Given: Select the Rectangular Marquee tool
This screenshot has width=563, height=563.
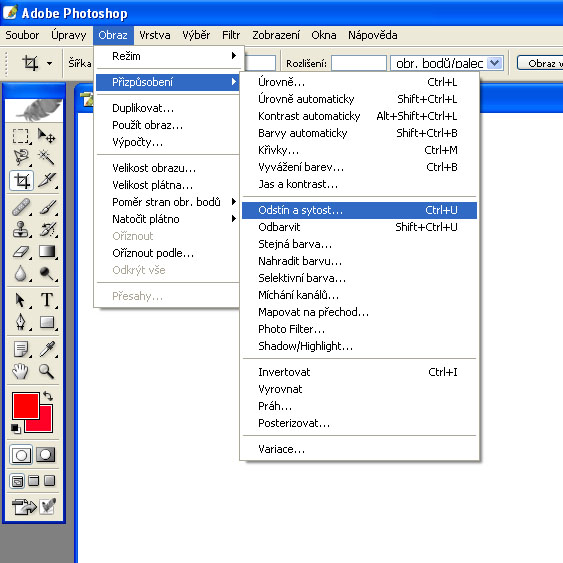Looking at the screenshot, I should [x=21, y=136].
